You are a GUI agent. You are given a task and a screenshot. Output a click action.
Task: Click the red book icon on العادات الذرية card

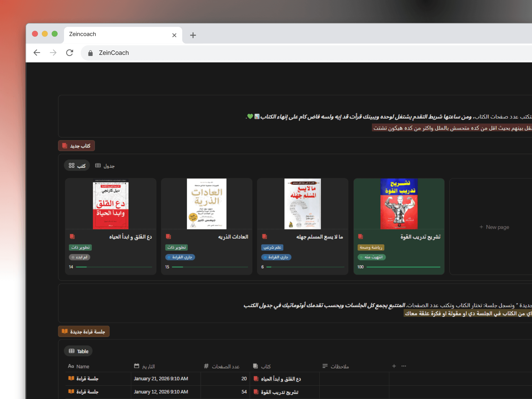pyautogui.click(x=168, y=237)
